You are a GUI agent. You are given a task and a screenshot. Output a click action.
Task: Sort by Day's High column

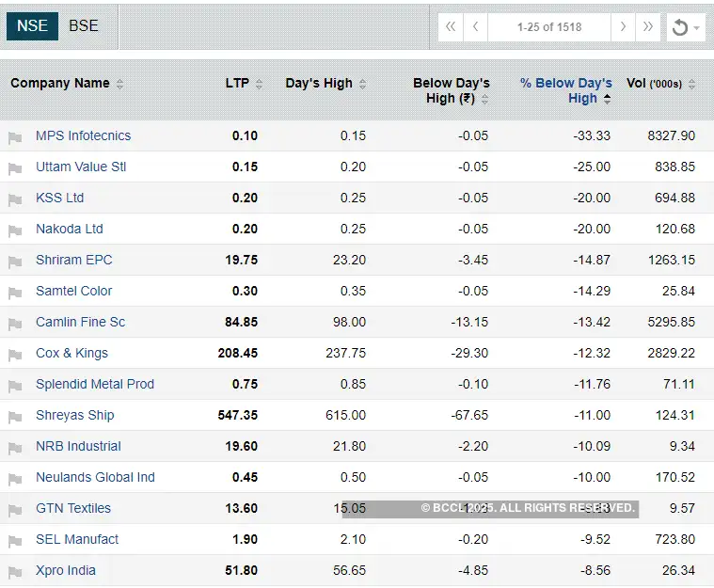[362, 84]
